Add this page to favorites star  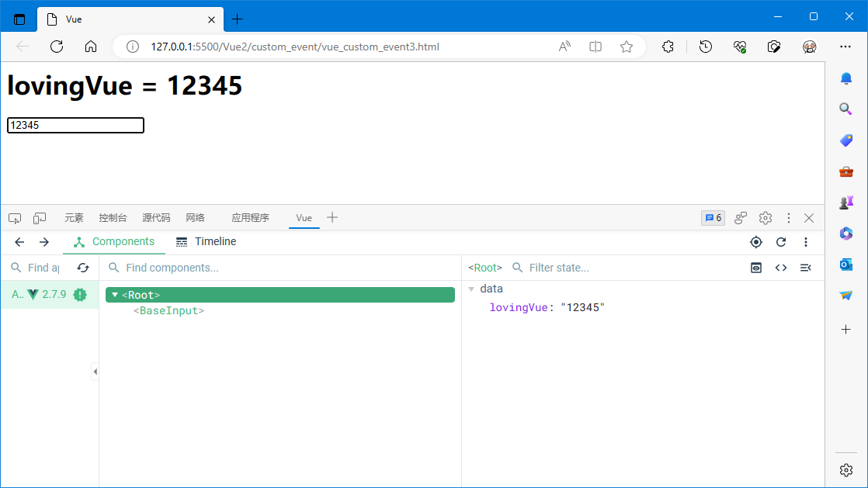pyautogui.click(x=626, y=47)
